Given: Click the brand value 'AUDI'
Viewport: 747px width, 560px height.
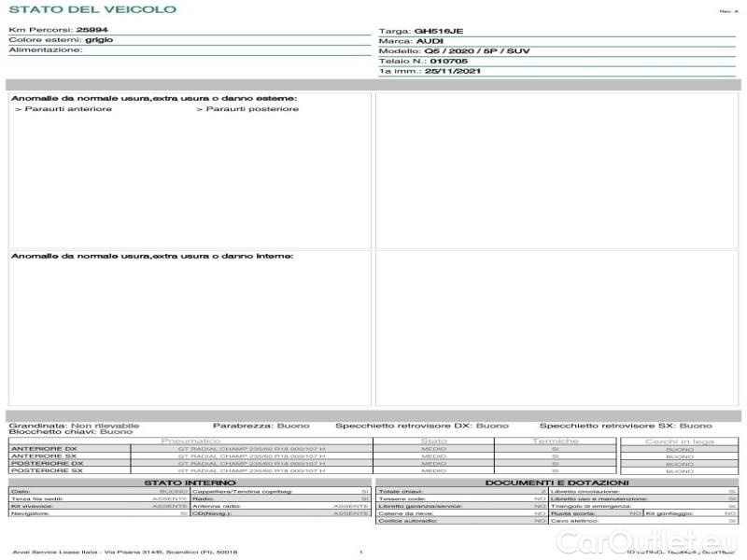Looking at the screenshot, I should pyautogui.click(x=430, y=41).
